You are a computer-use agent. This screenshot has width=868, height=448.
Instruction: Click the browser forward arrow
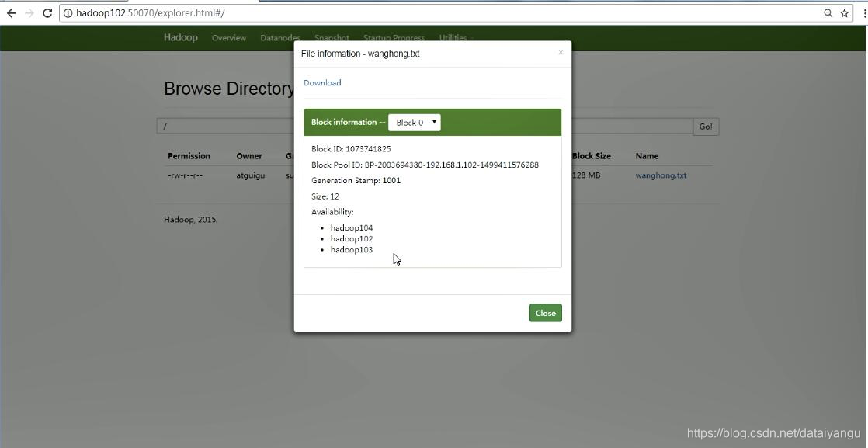click(30, 12)
